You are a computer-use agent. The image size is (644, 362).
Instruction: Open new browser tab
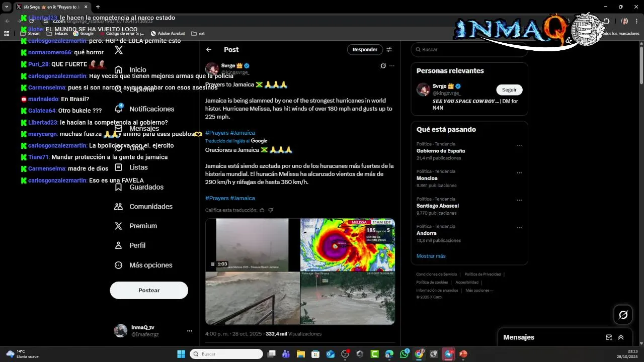98,7
